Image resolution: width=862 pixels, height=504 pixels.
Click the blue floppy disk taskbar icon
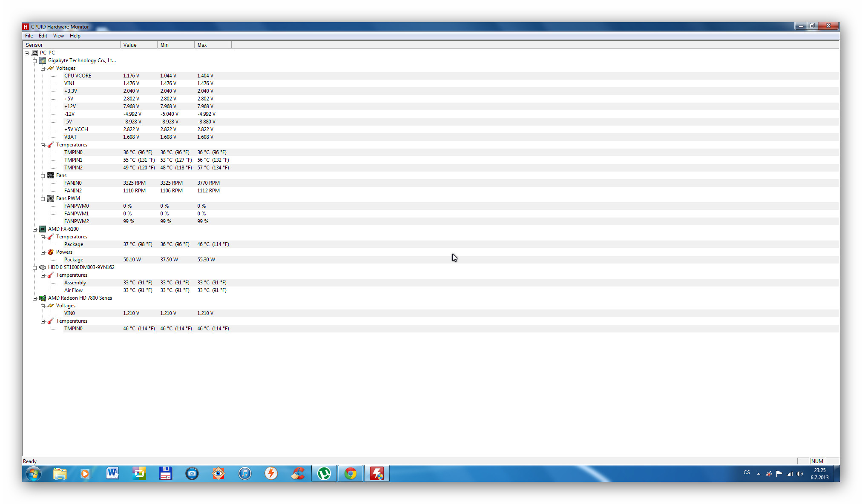166,473
